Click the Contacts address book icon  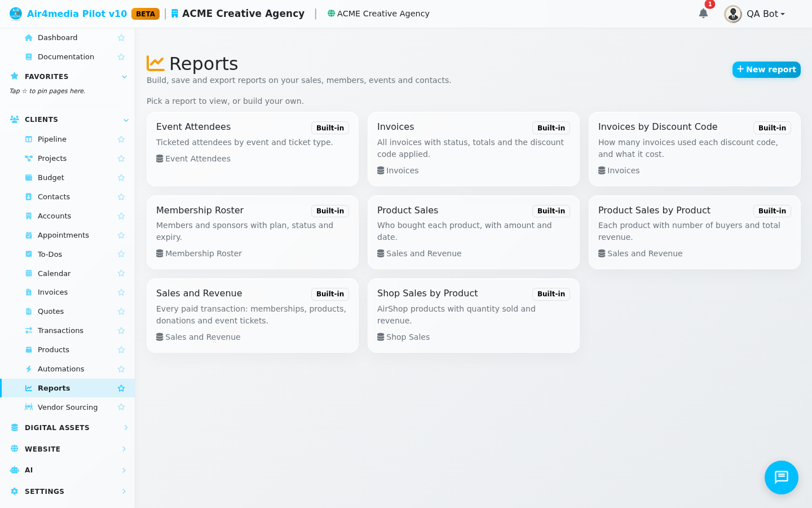pyautogui.click(x=29, y=197)
